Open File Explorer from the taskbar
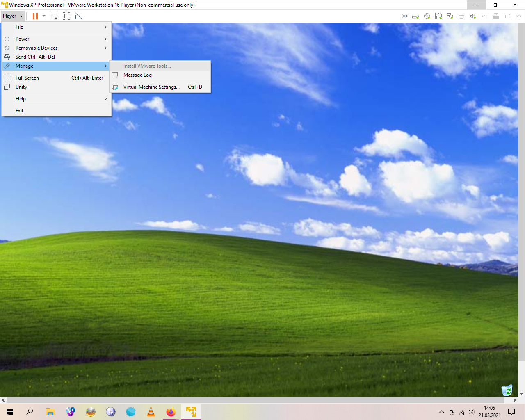This screenshot has width=525, height=420. point(50,412)
